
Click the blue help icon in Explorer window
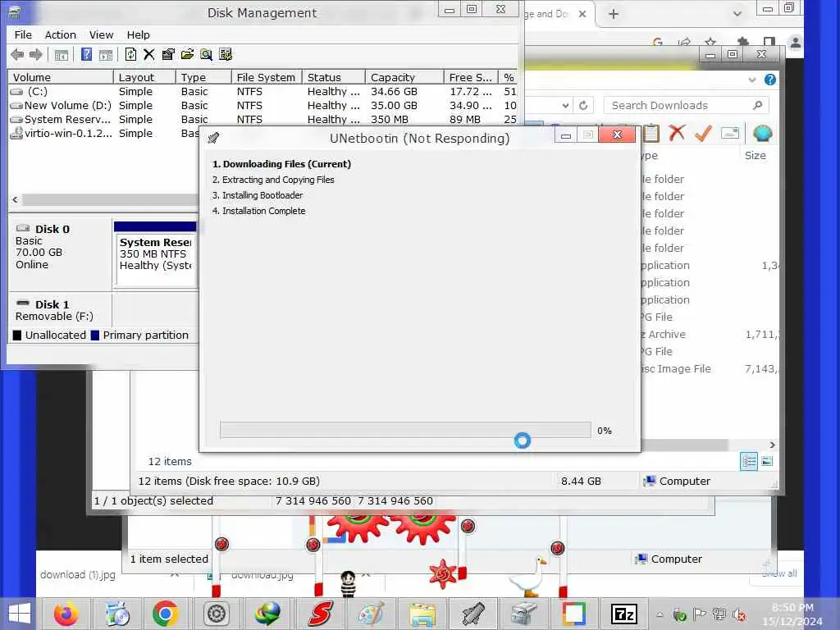point(770,80)
